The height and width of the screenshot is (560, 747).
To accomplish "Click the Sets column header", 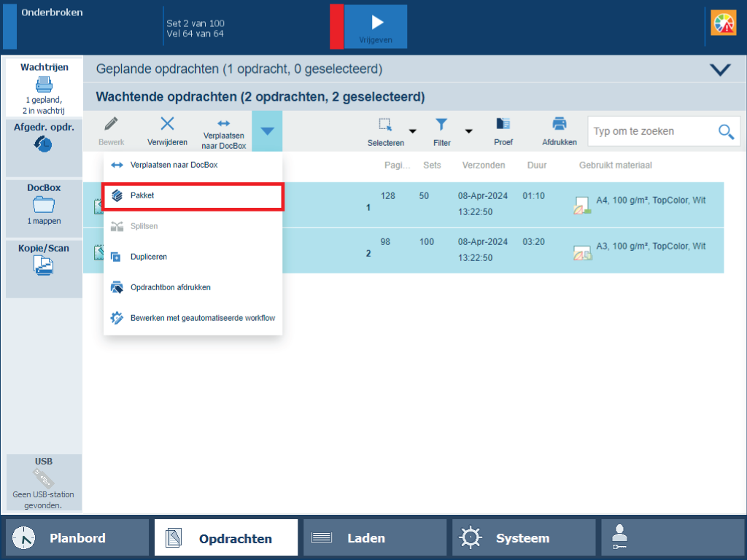I will (432, 166).
